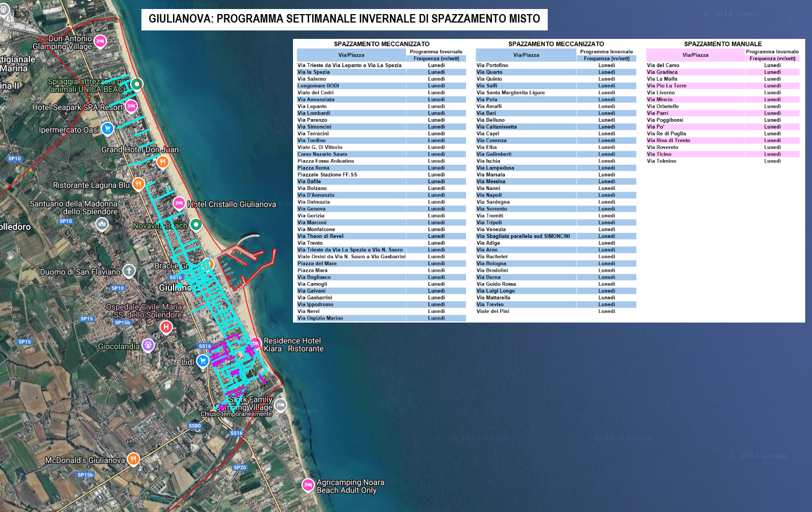
Task: Select the red Ospedale Civile hospital pin
Action: tap(166, 327)
